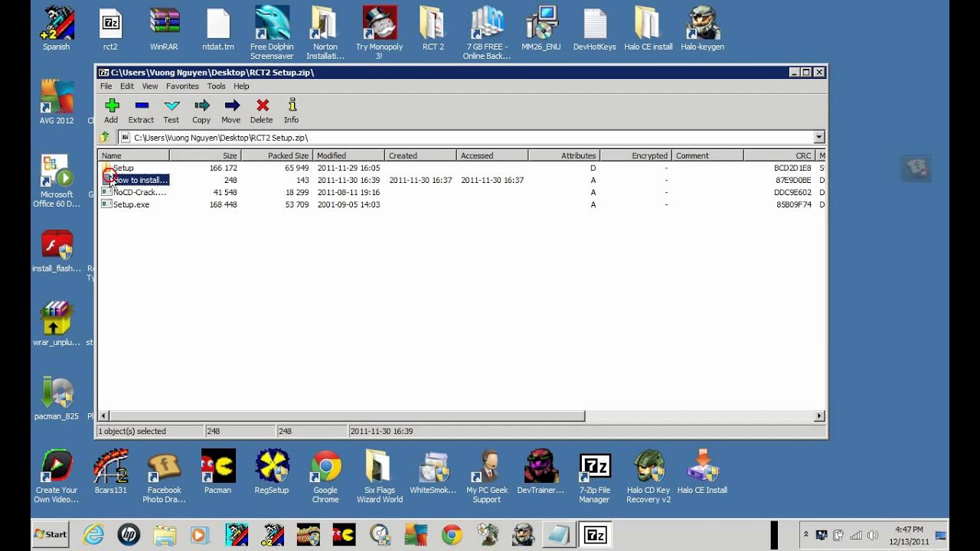Open the File menu
This screenshot has height=551, width=980.
pos(106,86)
